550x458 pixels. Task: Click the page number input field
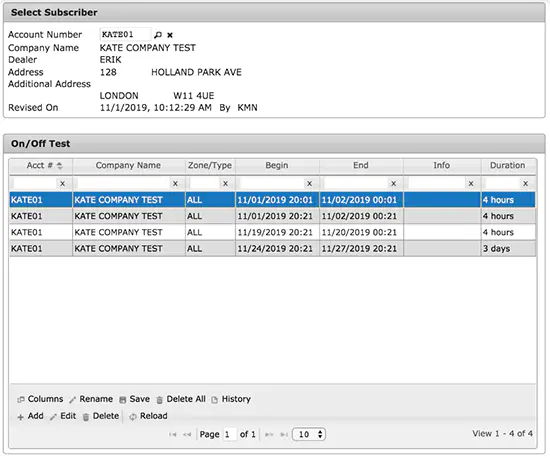(x=230, y=435)
